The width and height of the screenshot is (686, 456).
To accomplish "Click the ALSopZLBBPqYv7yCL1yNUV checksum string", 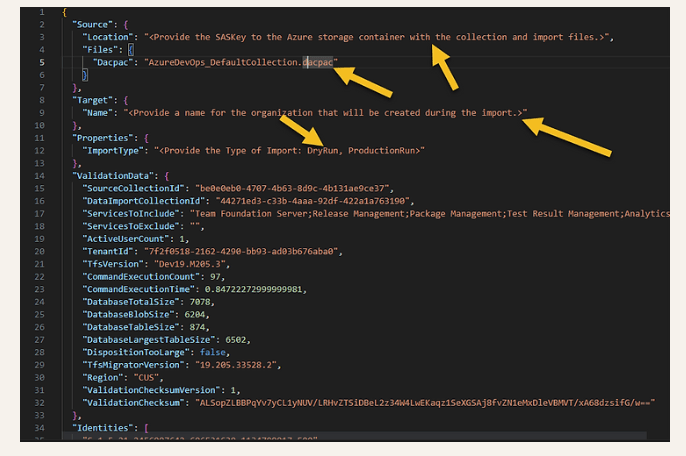I will pos(425,403).
